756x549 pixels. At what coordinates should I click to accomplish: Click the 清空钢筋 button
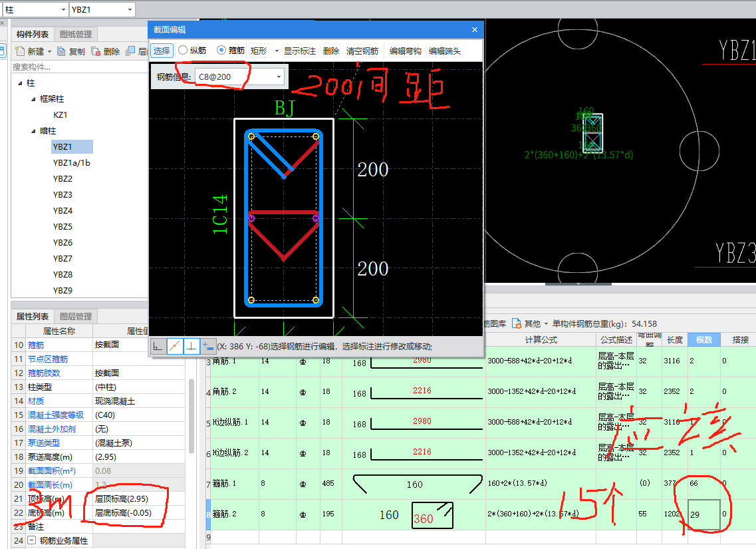point(362,51)
